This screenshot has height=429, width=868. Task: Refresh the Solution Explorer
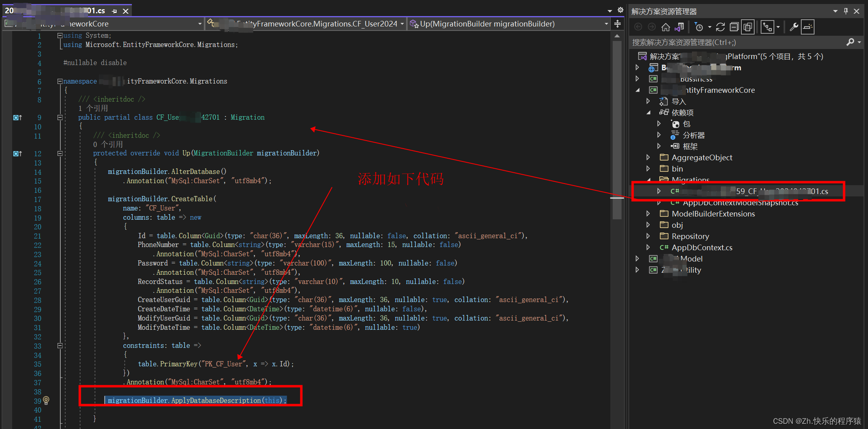(x=720, y=27)
